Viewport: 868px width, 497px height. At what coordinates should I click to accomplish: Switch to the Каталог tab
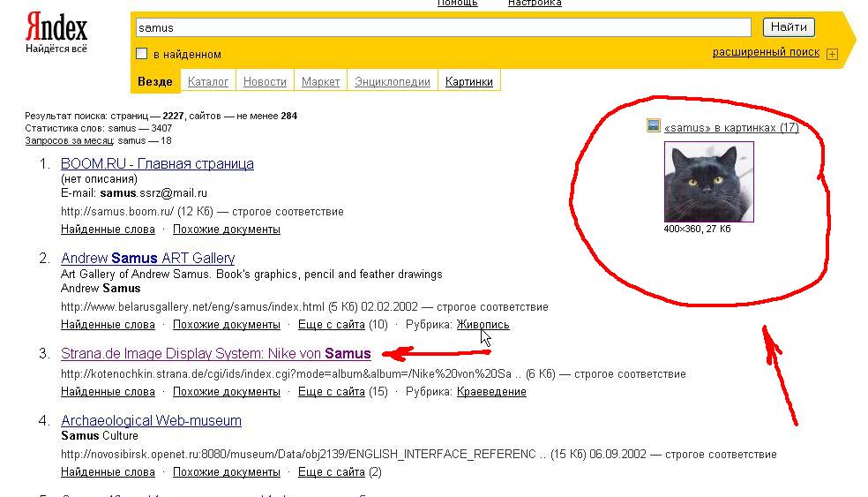pos(208,81)
